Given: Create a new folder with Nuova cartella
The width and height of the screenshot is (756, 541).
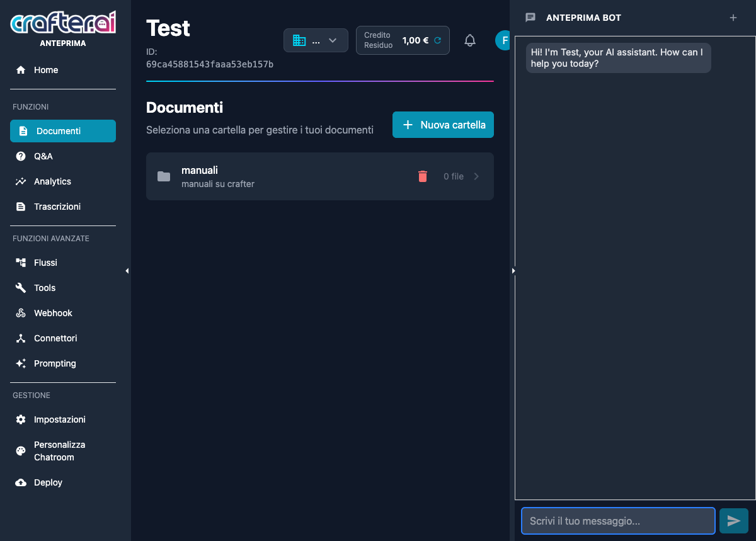Looking at the screenshot, I should click(443, 125).
